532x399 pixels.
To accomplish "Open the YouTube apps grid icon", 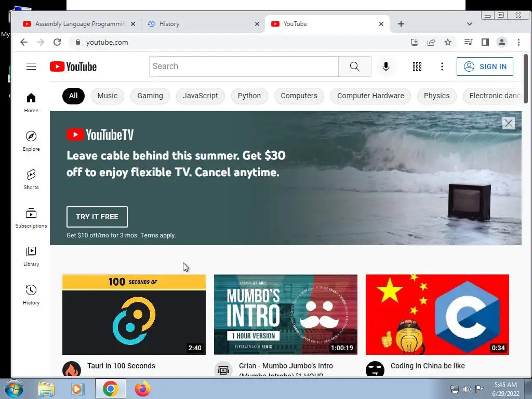I will point(417,66).
